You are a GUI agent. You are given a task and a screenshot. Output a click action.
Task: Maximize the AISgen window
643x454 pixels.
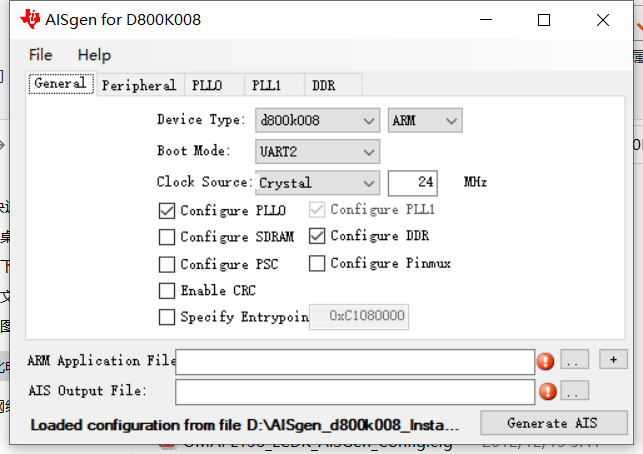[x=544, y=19]
